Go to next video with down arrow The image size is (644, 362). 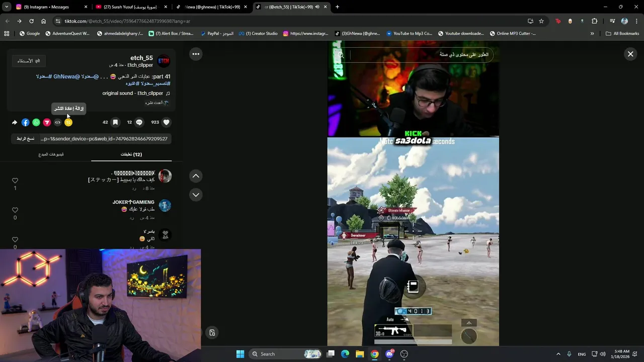(196, 195)
